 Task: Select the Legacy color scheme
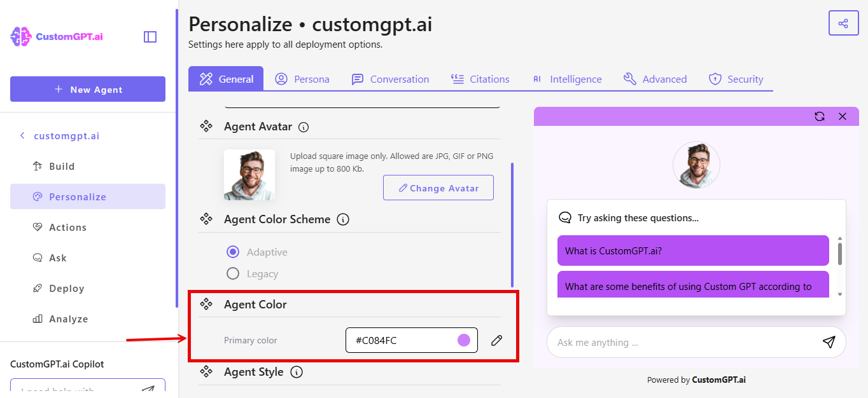coord(233,274)
